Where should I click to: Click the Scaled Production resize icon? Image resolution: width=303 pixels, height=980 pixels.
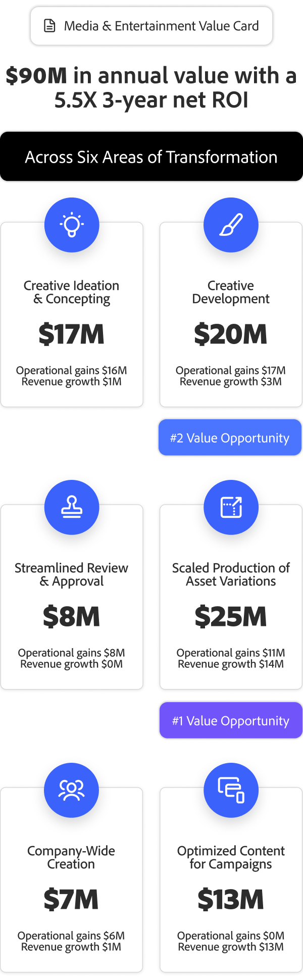coord(231,507)
